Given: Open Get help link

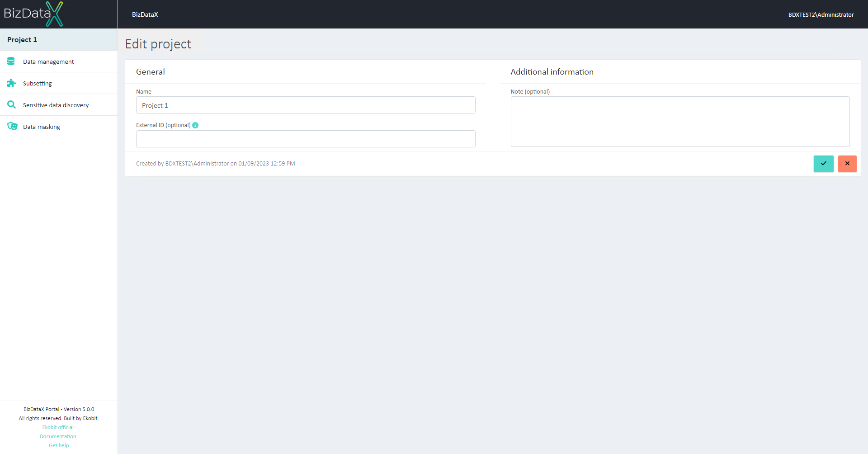Looking at the screenshot, I should pos(59,445).
